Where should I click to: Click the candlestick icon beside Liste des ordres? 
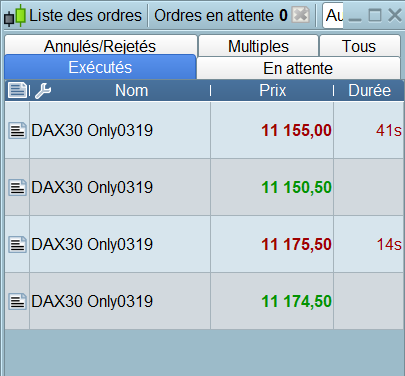15,15
